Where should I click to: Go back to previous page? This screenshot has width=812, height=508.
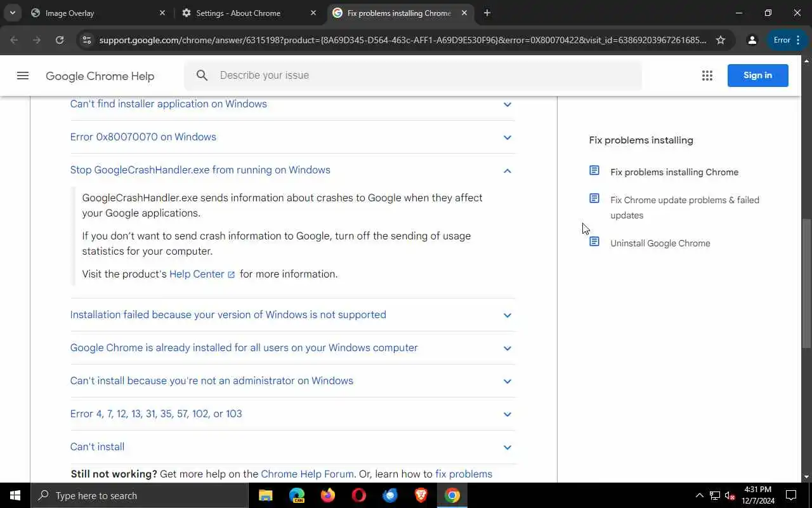pos(14,40)
